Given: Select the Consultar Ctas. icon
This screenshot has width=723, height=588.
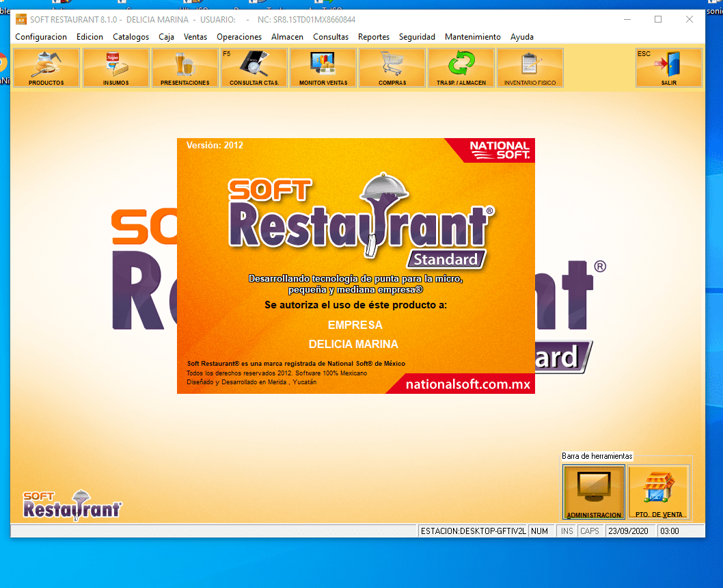Looking at the screenshot, I should tap(254, 68).
